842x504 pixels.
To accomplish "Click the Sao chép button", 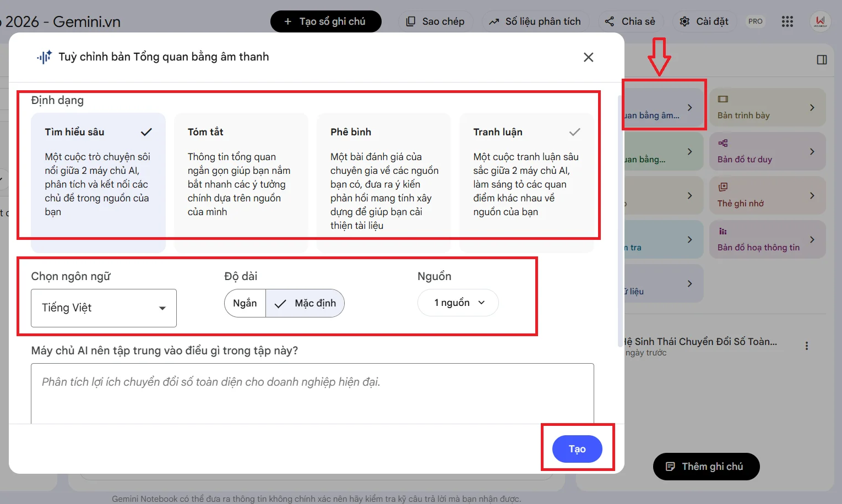I will tap(436, 21).
